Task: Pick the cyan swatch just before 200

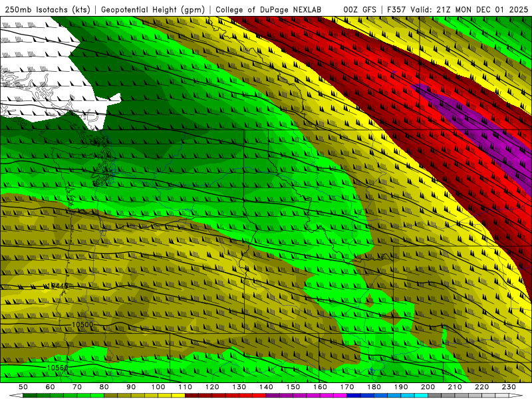Action: (x=421, y=396)
